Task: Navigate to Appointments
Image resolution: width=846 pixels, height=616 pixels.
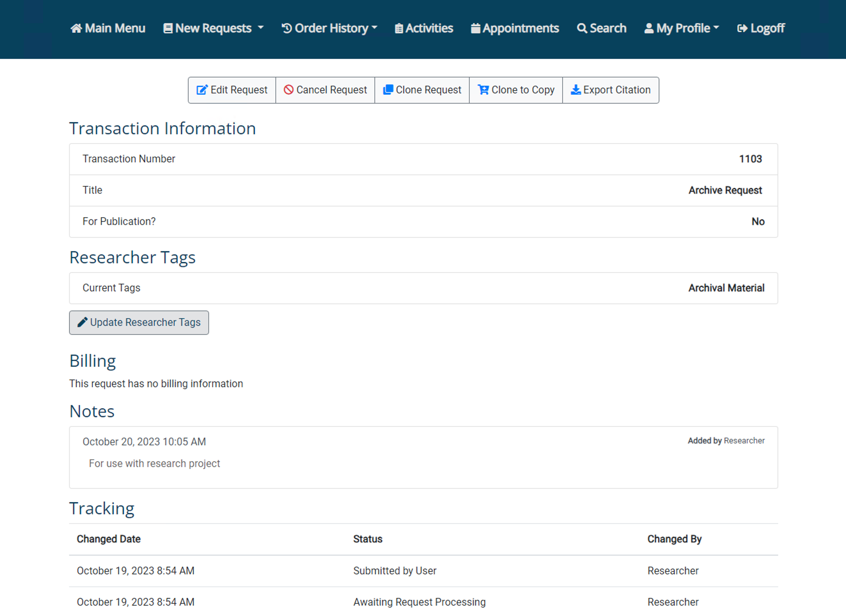Action: pyautogui.click(x=515, y=27)
